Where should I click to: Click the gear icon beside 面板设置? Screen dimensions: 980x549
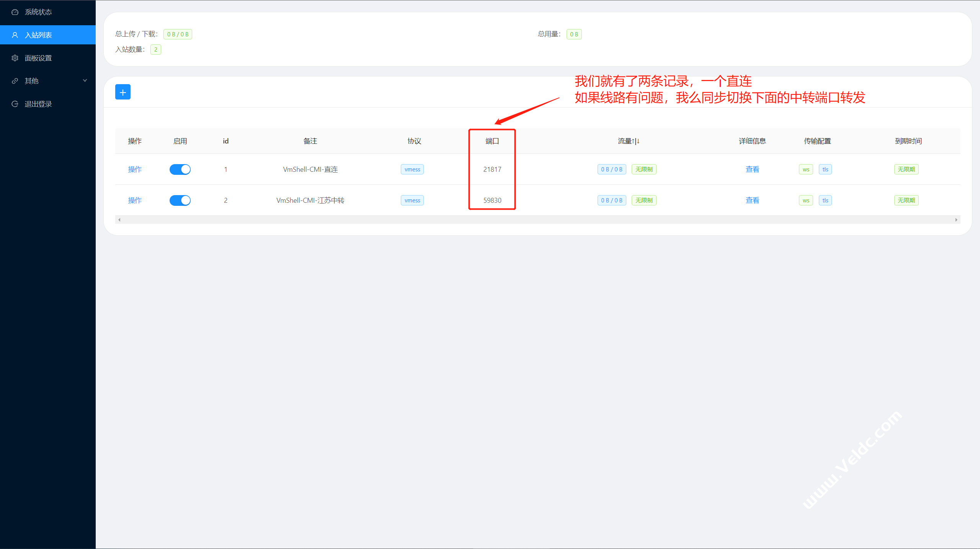tap(15, 58)
